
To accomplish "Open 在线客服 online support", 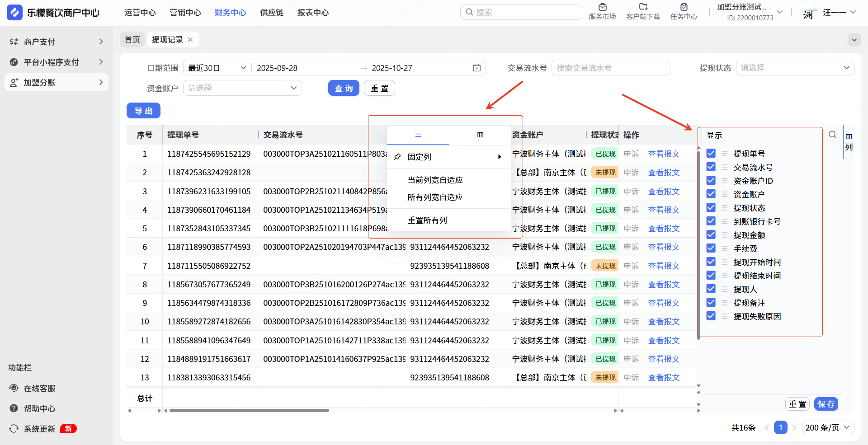I will [x=39, y=389].
